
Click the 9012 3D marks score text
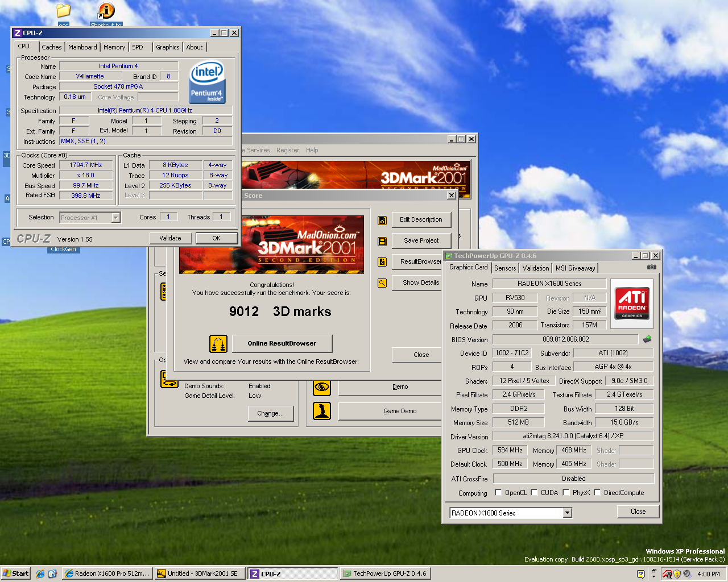[280, 312]
